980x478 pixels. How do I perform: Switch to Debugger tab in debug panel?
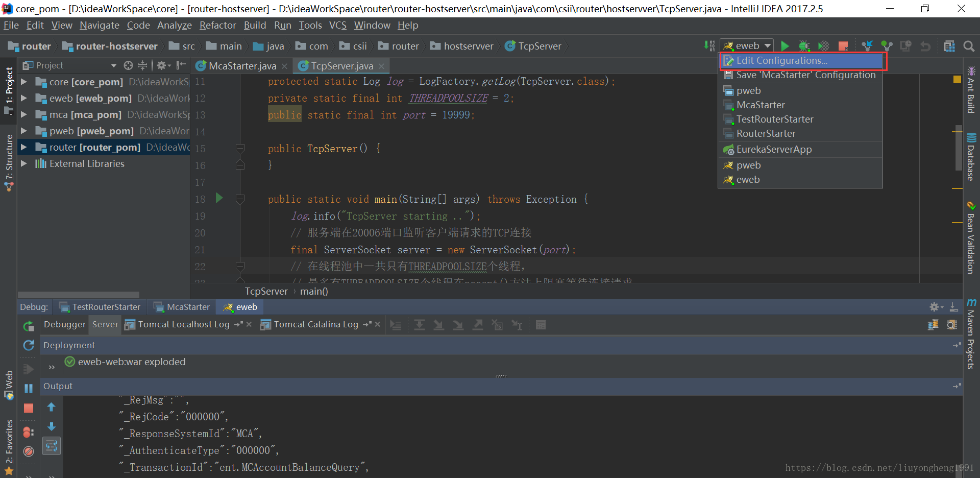pyautogui.click(x=65, y=324)
